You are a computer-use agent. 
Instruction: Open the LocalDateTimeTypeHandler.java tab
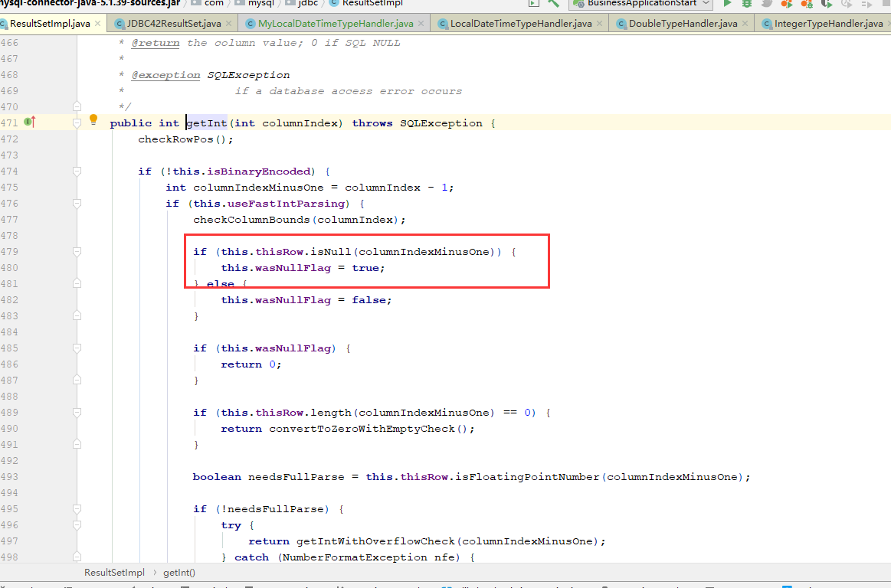coord(520,24)
